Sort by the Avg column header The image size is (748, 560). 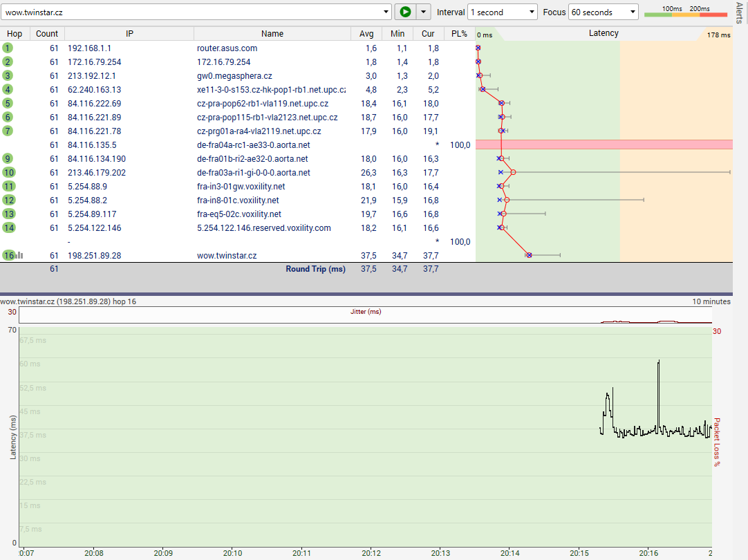(366, 34)
